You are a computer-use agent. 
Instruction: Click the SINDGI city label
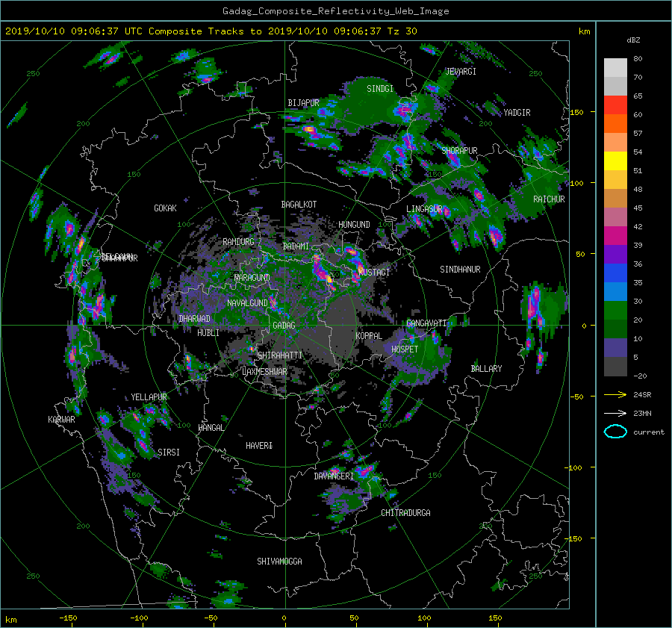pyautogui.click(x=380, y=89)
